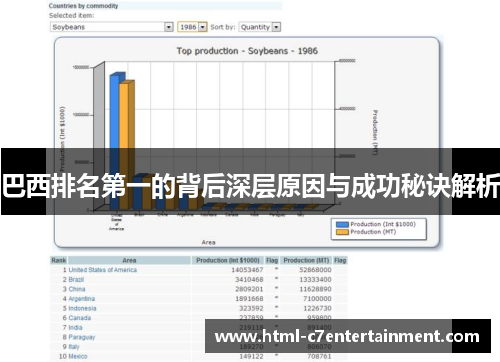Click the China country link
Image resolution: width=500 pixels, height=362 pixels.
(77, 289)
